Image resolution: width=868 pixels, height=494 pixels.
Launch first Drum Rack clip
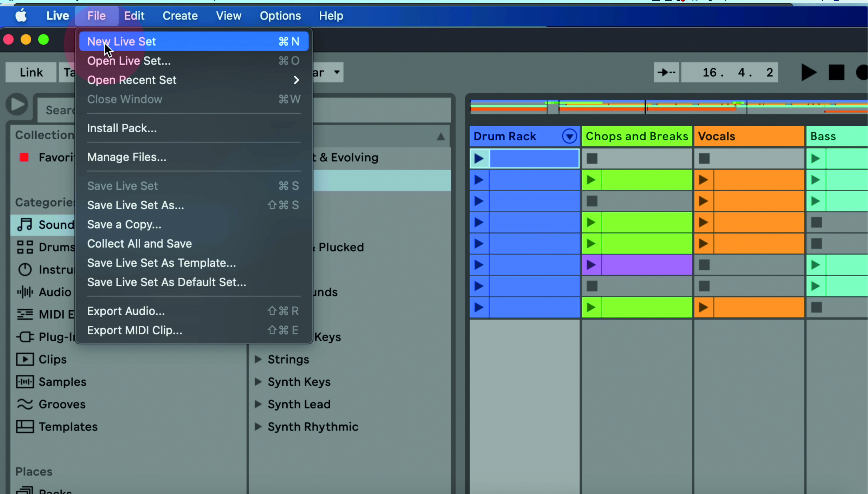479,159
